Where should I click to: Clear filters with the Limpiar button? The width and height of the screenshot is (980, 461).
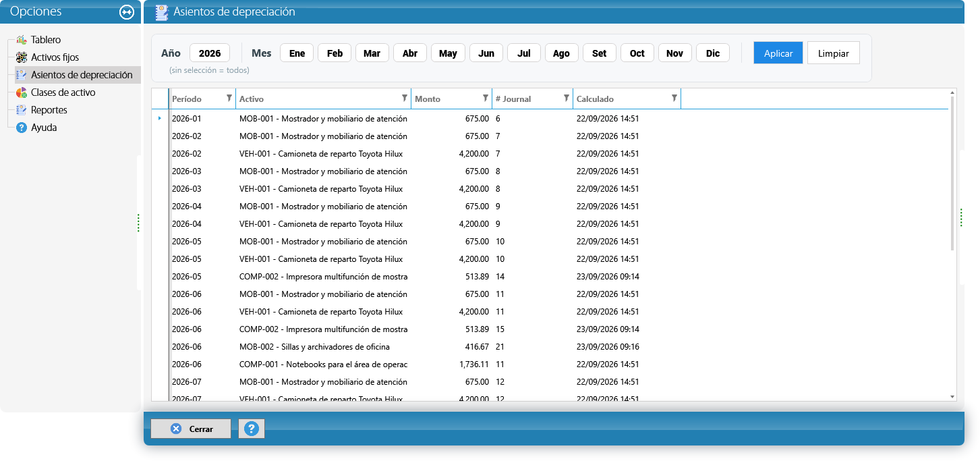834,53
